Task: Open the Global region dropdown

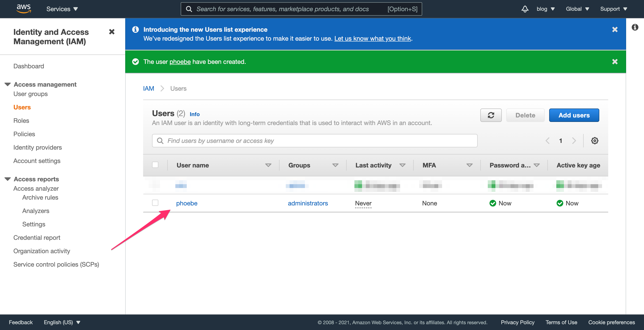Action: pos(578,9)
